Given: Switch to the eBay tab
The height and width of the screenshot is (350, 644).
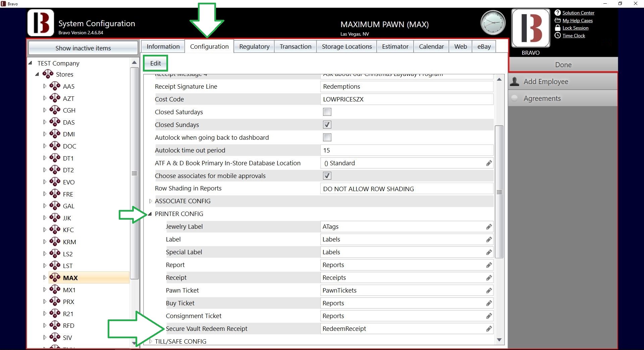Looking at the screenshot, I should pos(484,46).
